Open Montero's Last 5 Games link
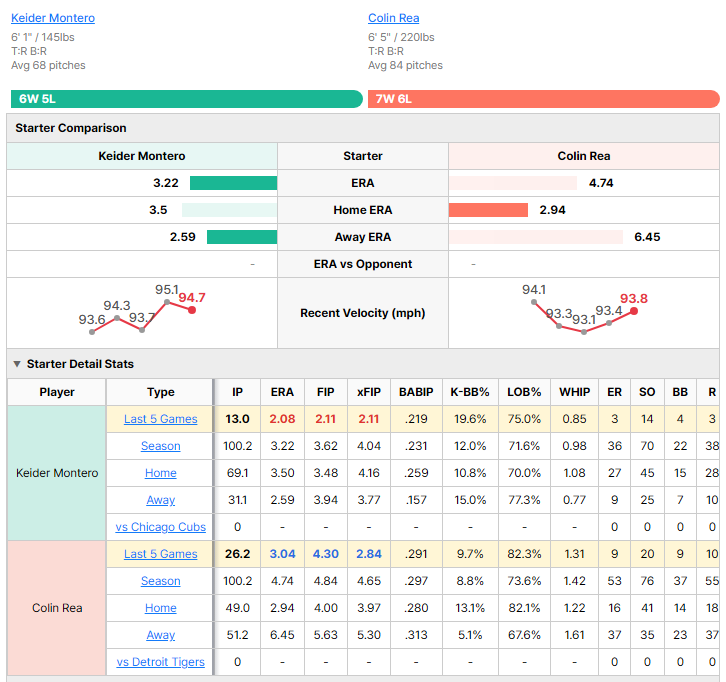Screen dimensions: 726x682 point(160,419)
